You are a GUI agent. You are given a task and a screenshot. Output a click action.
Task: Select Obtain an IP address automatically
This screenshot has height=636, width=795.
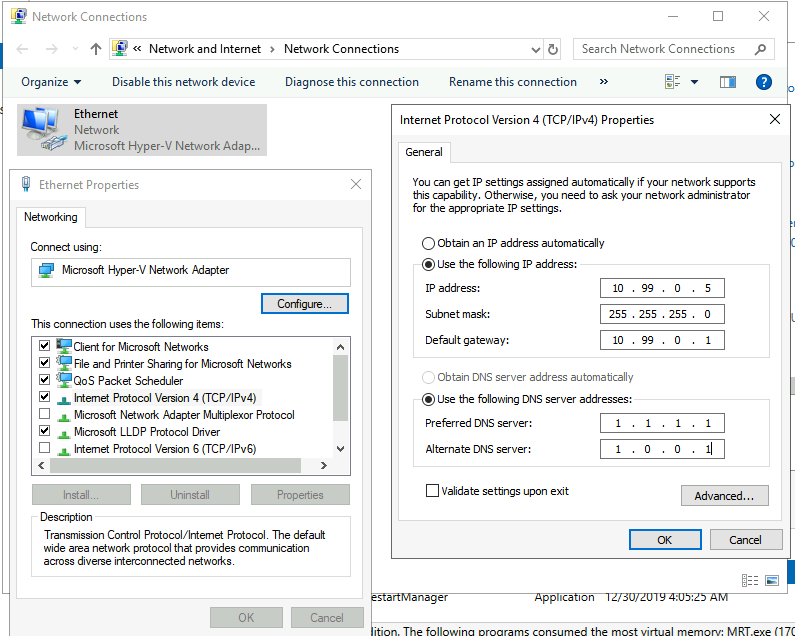[429, 243]
